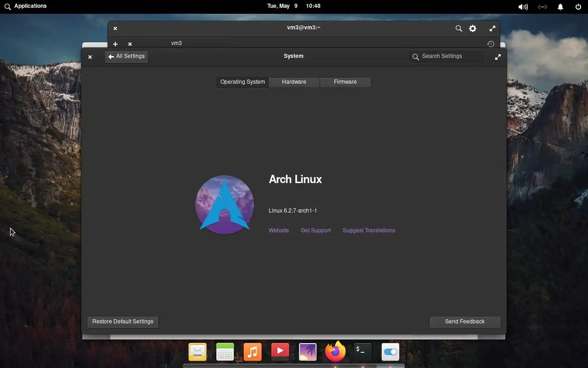This screenshot has width=588, height=368.
Task: Close the System settings window
Action: click(x=90, y=57)
